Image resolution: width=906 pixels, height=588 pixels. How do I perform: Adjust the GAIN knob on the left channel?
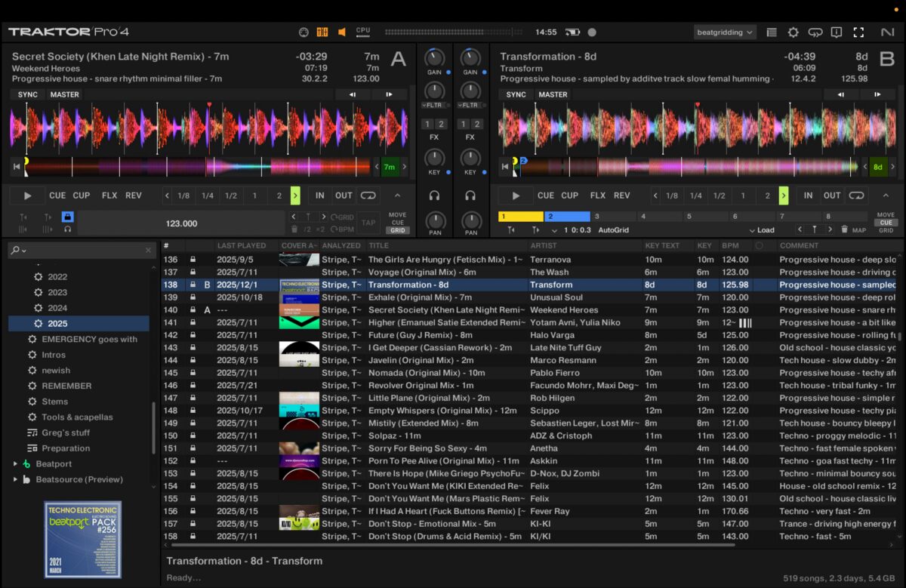[x=433, y=57]
